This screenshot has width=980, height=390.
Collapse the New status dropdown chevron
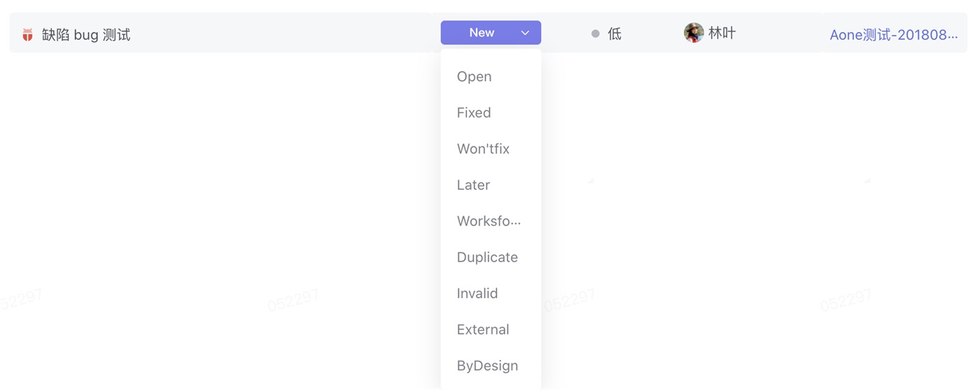525,33
